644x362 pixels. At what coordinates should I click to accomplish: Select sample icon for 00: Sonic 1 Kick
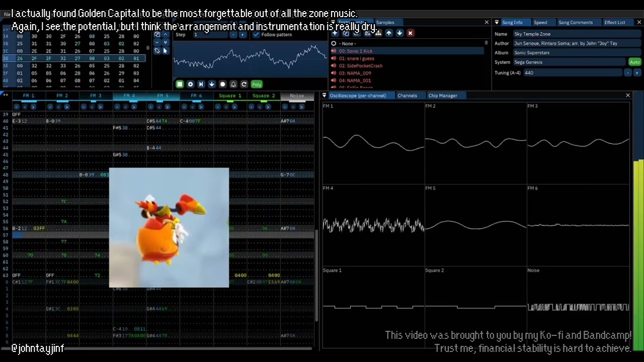pos(333,51)
